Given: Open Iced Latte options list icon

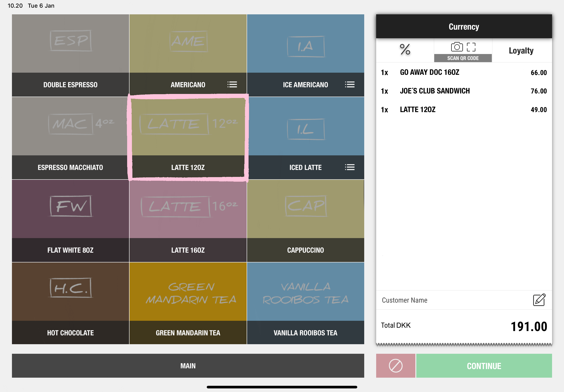Looking at the screenshot, I should click(x=350, y=167).
